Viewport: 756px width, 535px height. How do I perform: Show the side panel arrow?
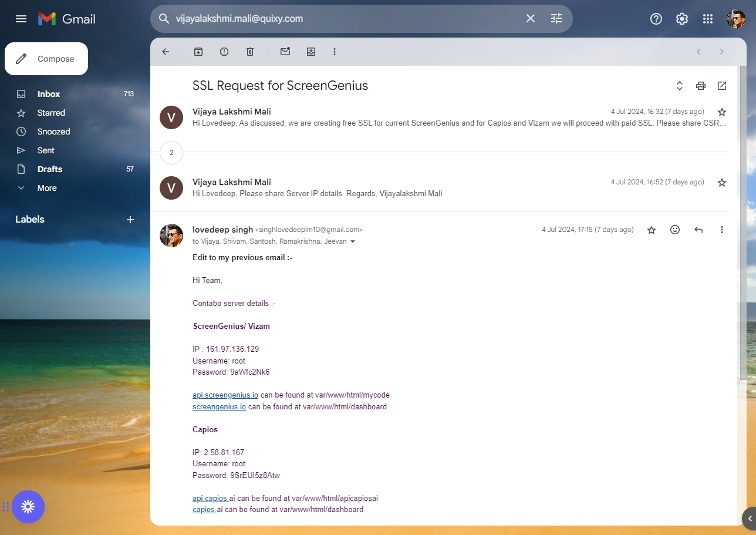750,519
